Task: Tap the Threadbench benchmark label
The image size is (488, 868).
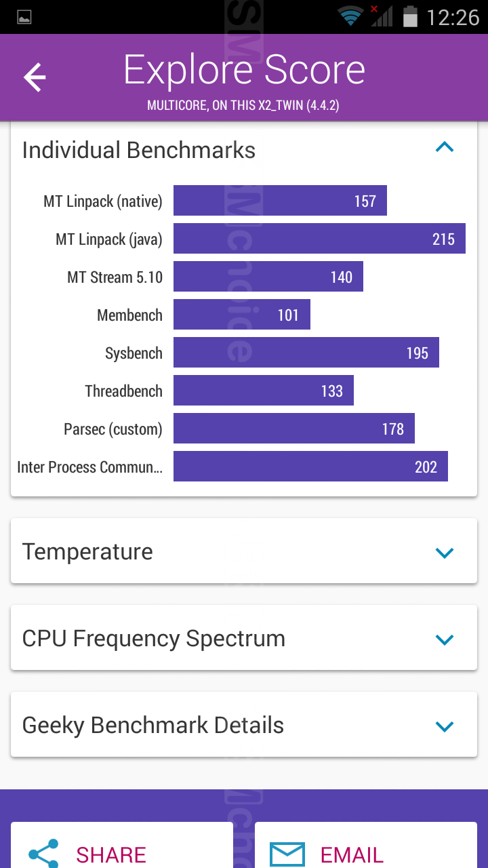Action: 123,391
